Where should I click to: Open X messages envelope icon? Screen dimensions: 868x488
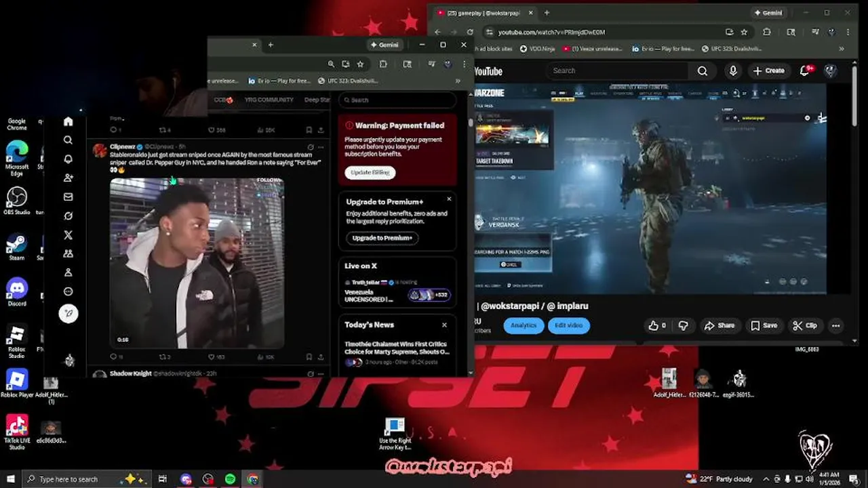click(x=68, y=197)
